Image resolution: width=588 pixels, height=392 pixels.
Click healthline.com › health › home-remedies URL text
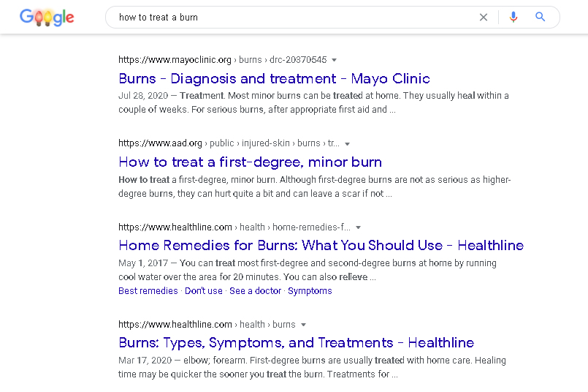(x=234, y=227)
